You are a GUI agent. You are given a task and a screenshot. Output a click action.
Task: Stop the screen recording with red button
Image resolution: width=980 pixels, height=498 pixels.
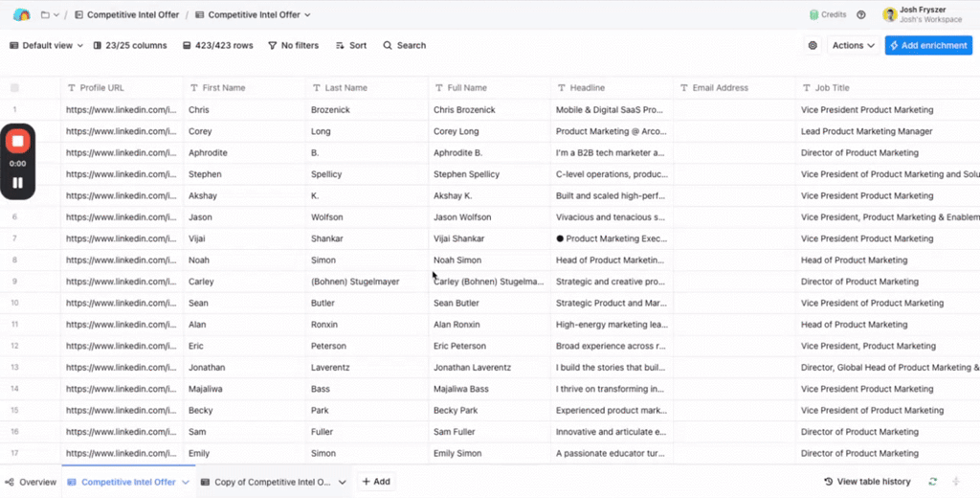[17, 141]
